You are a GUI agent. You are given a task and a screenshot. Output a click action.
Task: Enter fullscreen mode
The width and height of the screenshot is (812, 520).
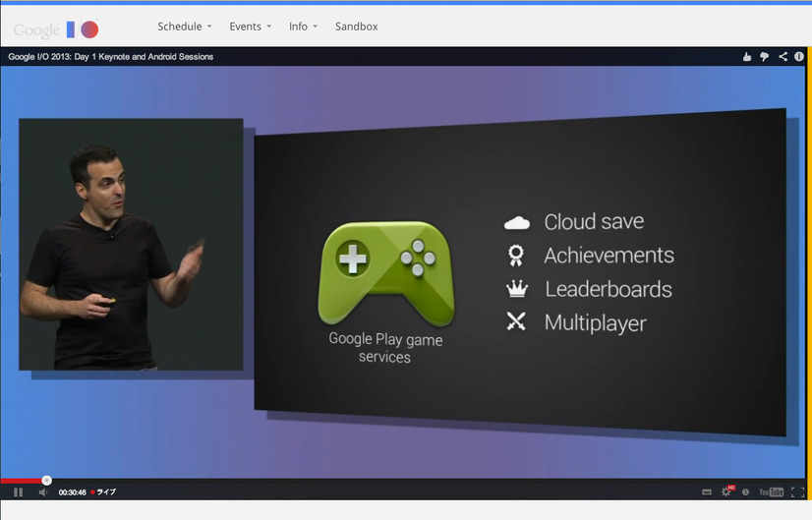tap(797, 492)
